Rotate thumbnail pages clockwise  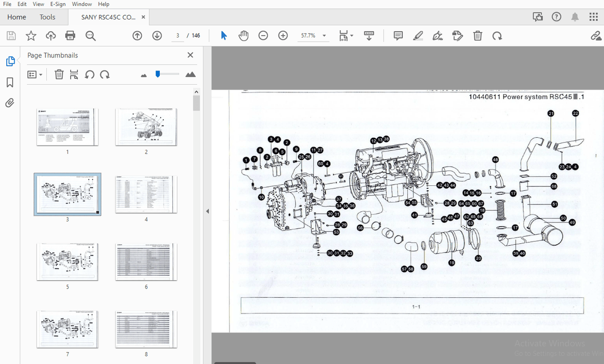(x=105, y=74)
